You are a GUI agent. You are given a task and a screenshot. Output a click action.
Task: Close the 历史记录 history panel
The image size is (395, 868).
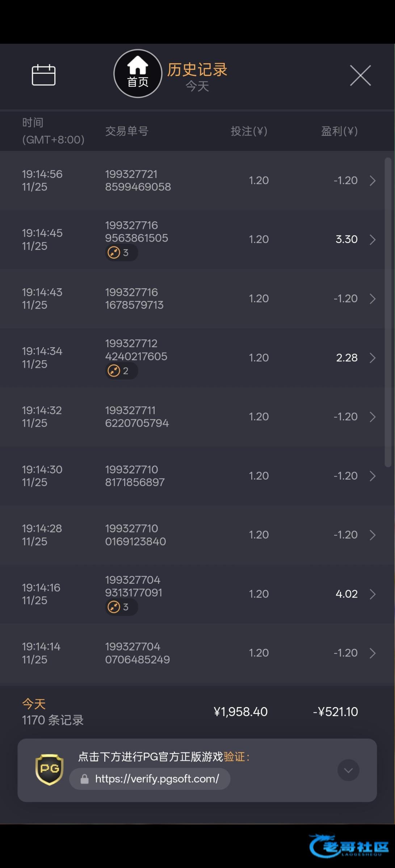tap(360, 76)
